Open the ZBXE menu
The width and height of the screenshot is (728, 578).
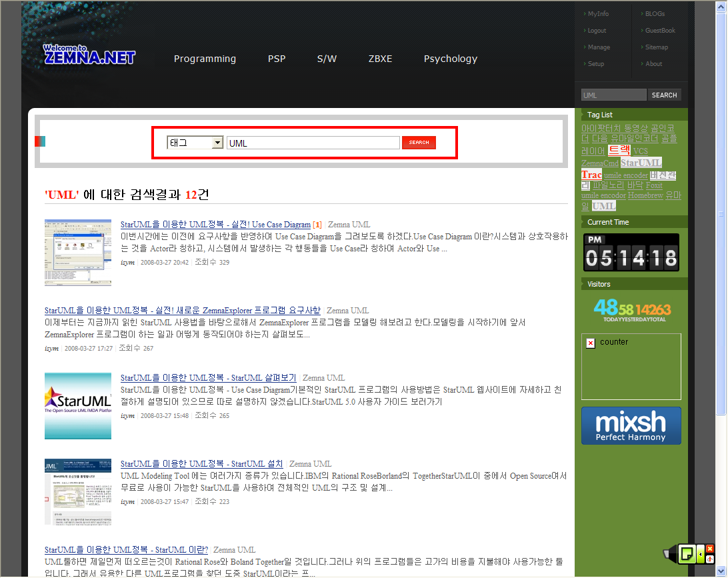(x=380, y=59)
